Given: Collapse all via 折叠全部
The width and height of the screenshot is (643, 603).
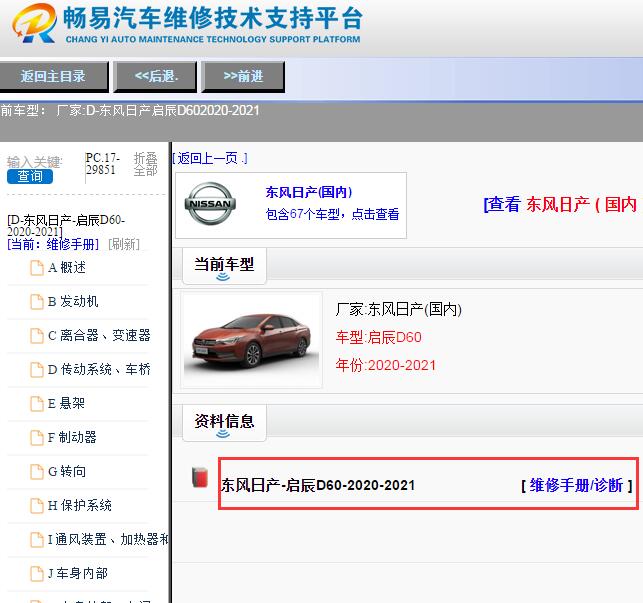Looking at the screenshot, I should (146, 164).
